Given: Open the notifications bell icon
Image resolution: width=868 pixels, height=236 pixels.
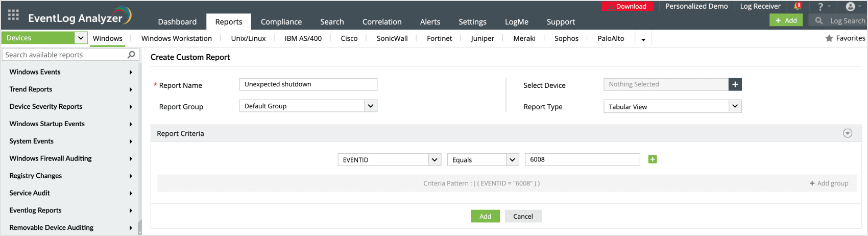Looking at the screenshot, I should coord(797,7).
